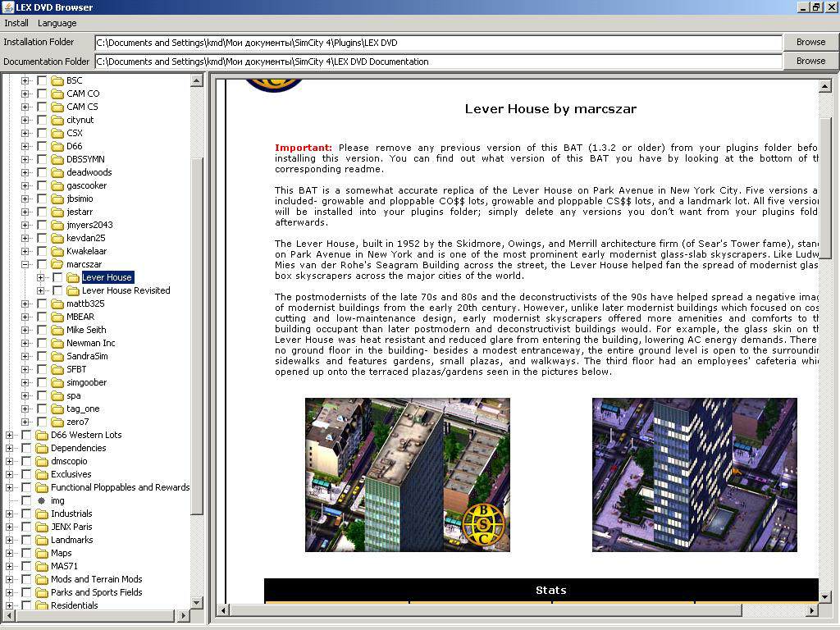Open the Language menu
The image size is (840, 630).
pyautogui.click(x=57, y=23)
